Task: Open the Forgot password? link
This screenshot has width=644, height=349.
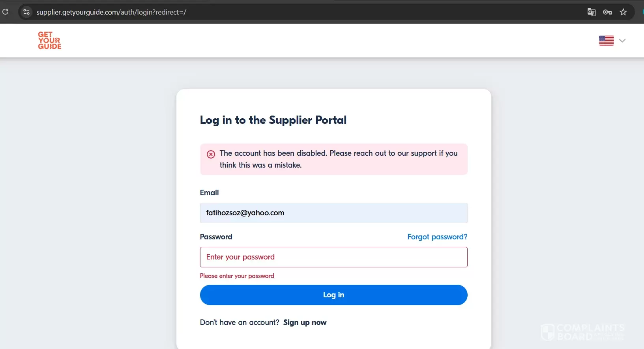Action: (437, 237)
